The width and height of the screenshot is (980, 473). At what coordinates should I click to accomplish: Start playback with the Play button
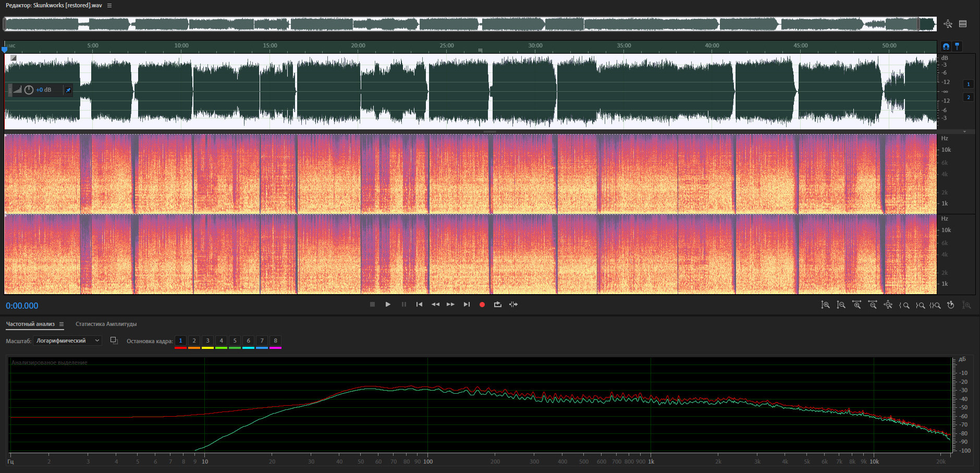pyautogui.click(x=388, y=305)
